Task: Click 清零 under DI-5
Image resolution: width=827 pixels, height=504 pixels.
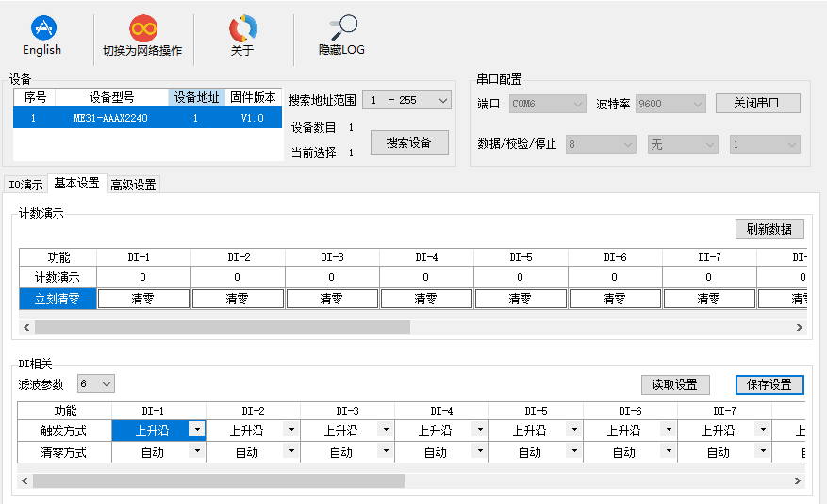Action: 521,299
